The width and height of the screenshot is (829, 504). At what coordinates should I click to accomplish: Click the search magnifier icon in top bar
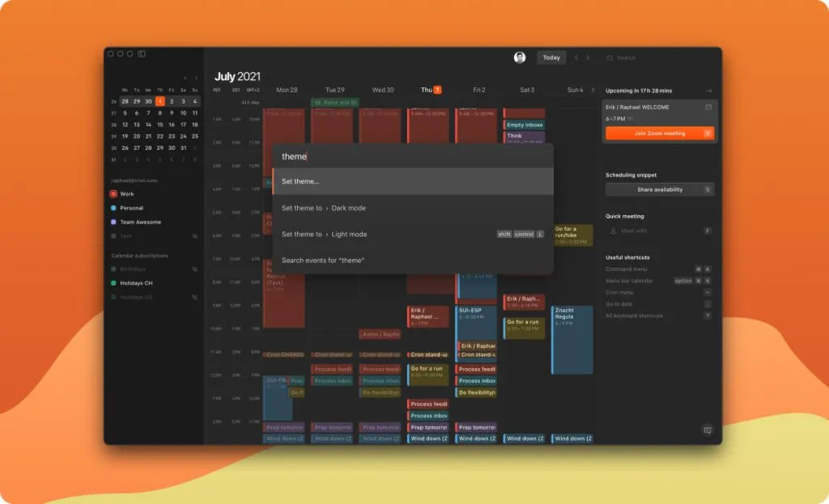610,58
